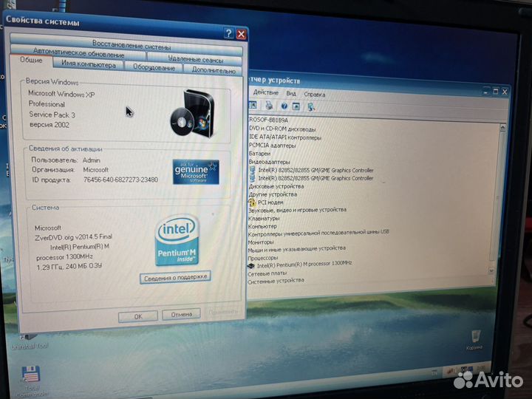
Task: Switch to the Оборудование tab
Action: [154, 67]
